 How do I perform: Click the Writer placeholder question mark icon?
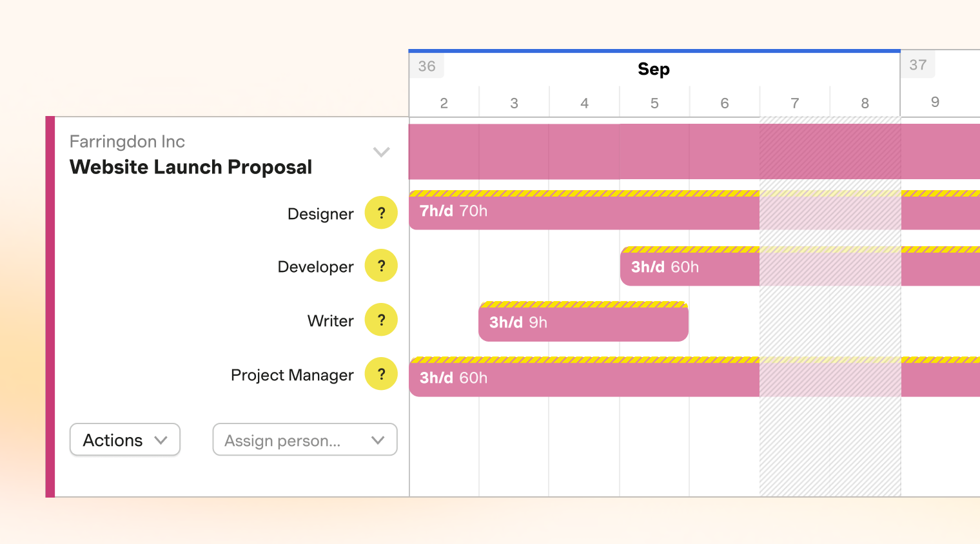pos(381,320)
